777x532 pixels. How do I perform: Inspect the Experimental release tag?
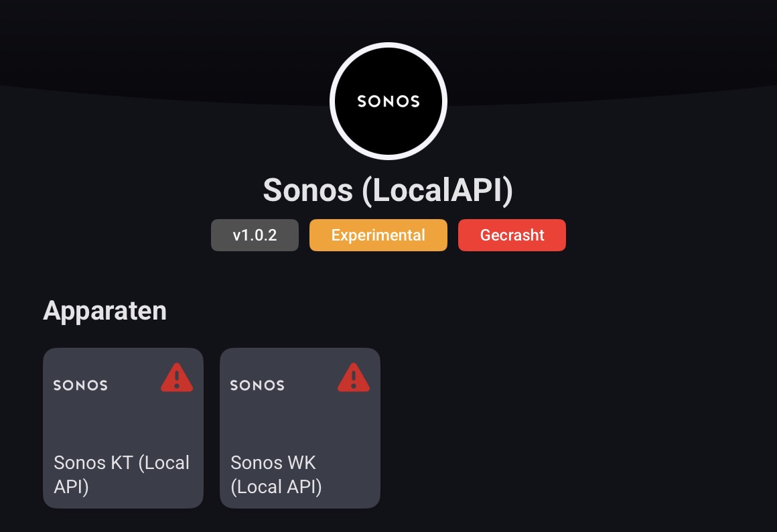[378, 235]
